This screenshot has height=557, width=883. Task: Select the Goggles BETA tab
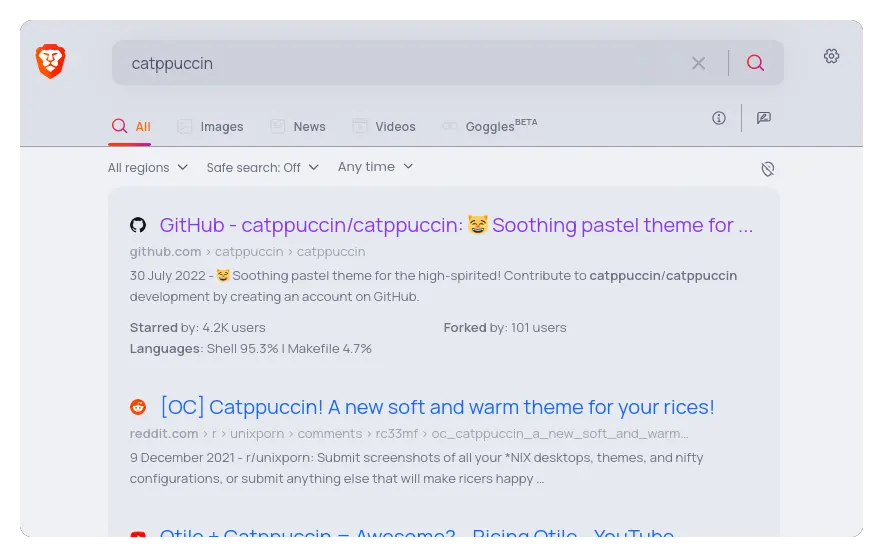pos(489,126)
